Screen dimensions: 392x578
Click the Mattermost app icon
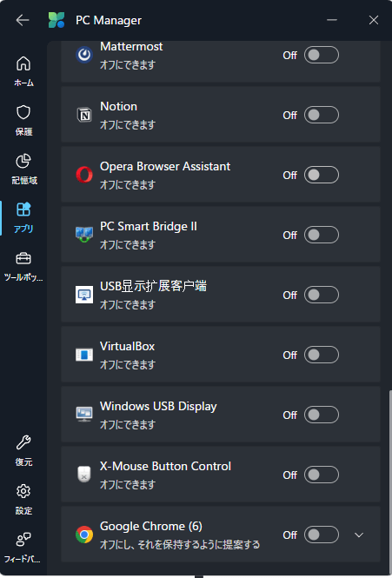pos(84,55)
